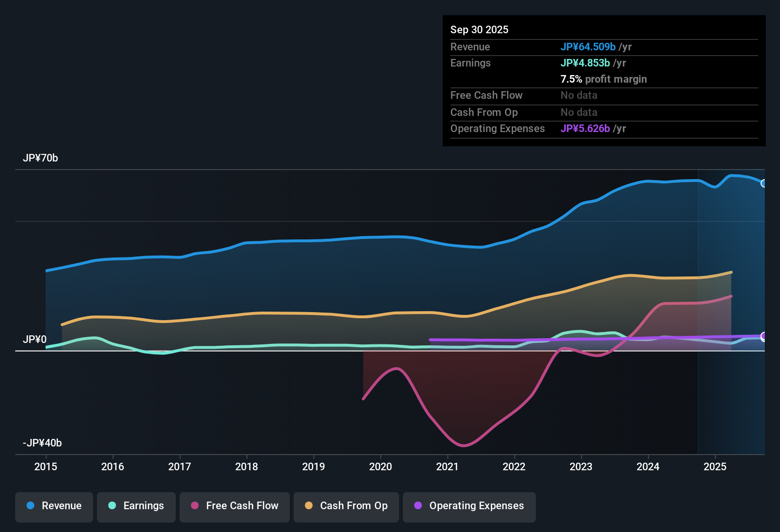
Task: Expand the Operating Expenses legend item
Action: 469,506
